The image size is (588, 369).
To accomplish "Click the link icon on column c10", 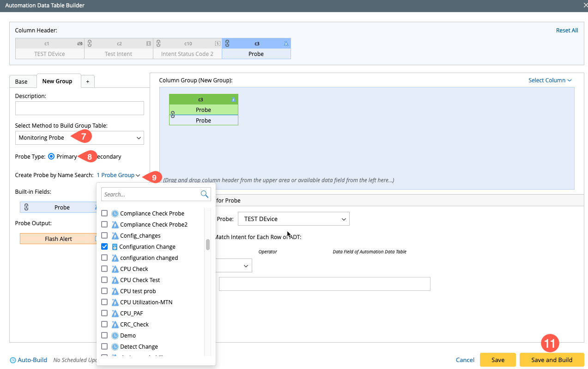I will [158, 43].
